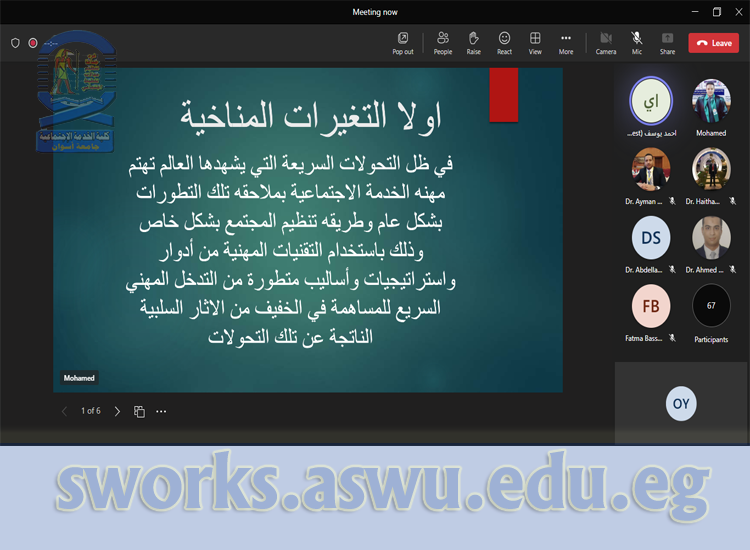
Task: Raise your hand in the meeting
Action: 474,42
